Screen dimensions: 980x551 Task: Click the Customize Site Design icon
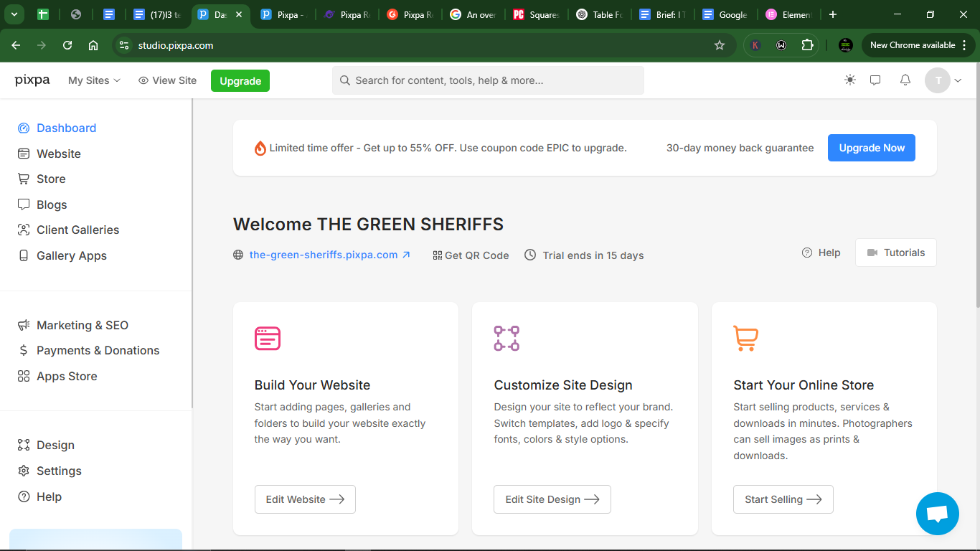507,338
